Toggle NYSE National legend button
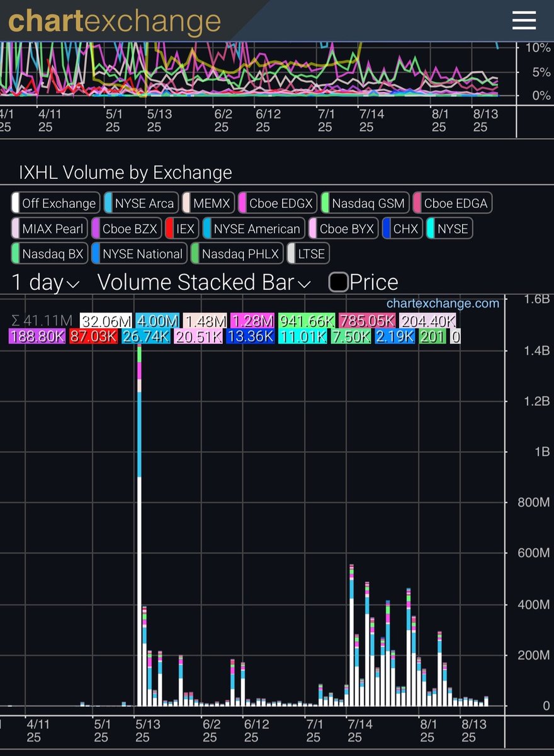The height and width of the screenshot is (756, 554). (139, 253)
